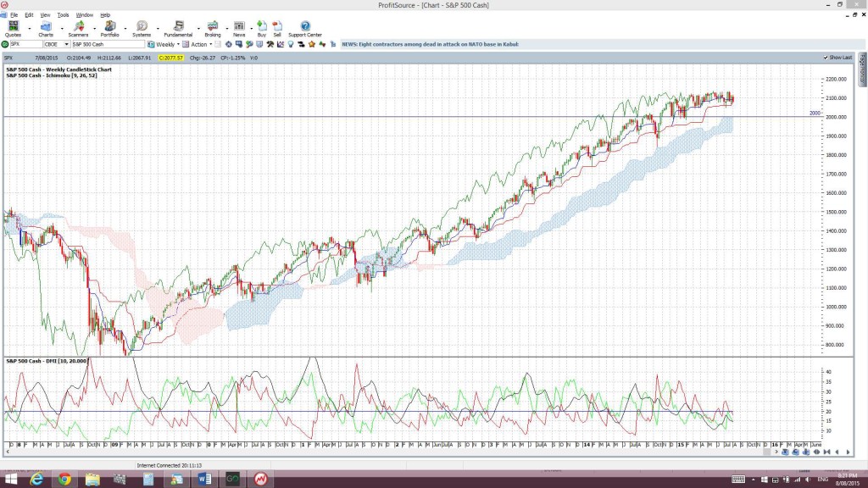The width and height of the screenshot is (868, 488).
Task: Open Google Chrome from the taskbar
Action: [x=64, y=479]
